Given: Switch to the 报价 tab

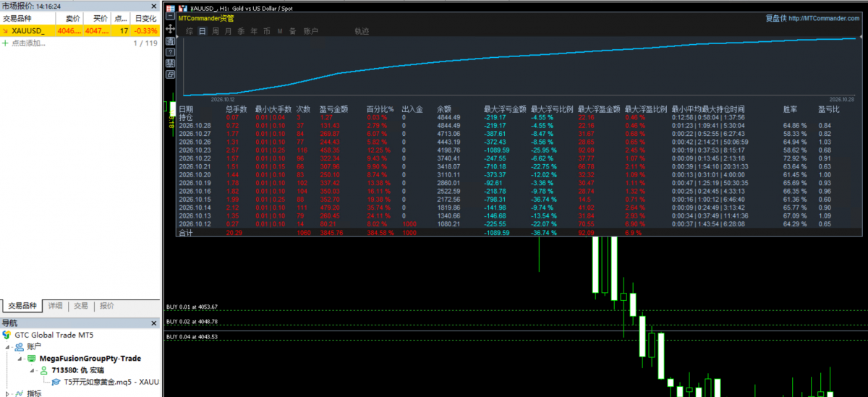Looking at the screenshot, I should pos(106,306).
